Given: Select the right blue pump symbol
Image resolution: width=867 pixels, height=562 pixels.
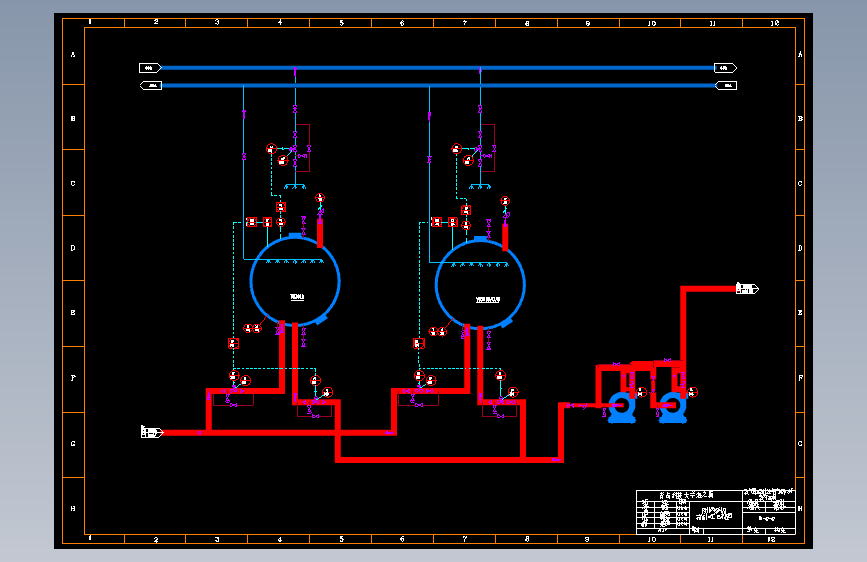Looking at the screenshot, I should pos(672,408).
